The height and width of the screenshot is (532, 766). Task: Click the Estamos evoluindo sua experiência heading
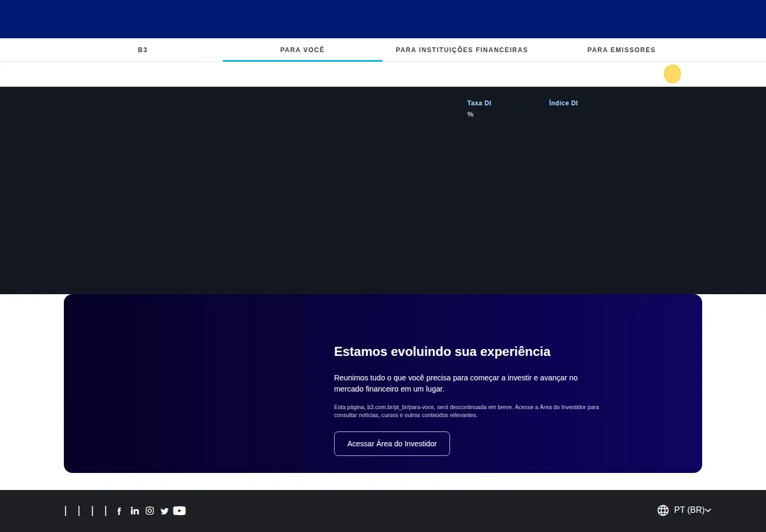pyautogui.click(x=442, y=352)
